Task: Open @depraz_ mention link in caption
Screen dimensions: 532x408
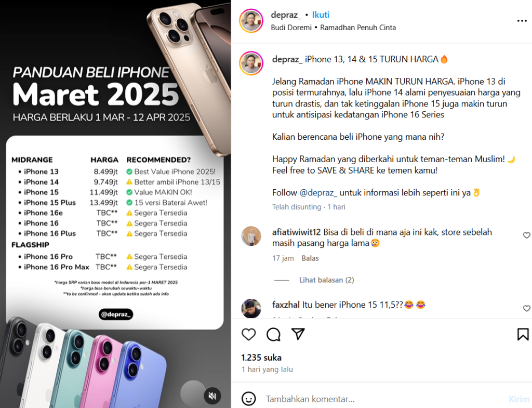Action: tap(318, 193)
